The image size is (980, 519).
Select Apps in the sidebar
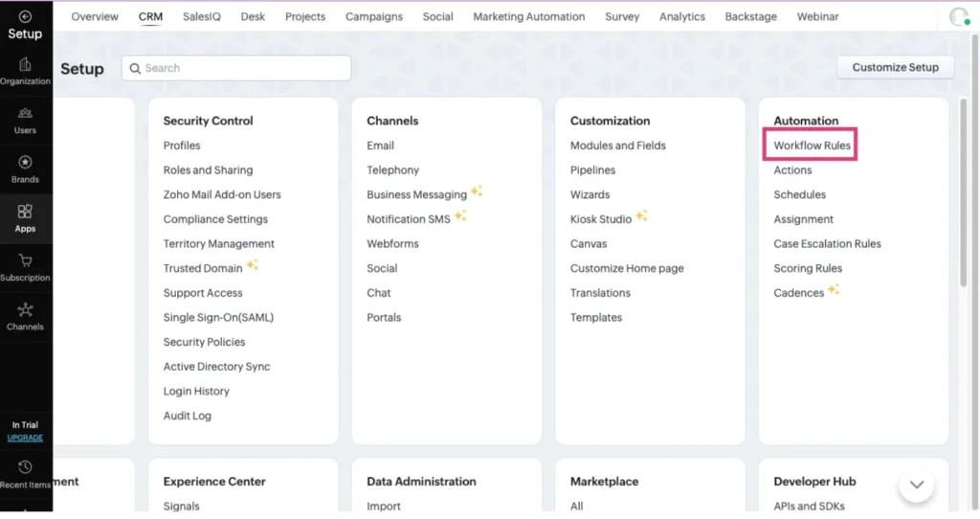click(x=25, y=219)
